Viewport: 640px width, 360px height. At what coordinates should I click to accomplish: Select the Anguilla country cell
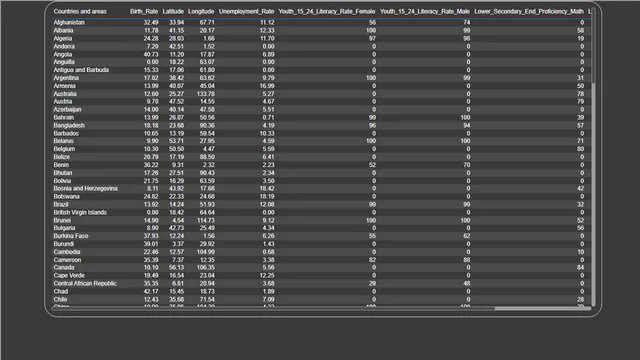(x=64, y=62)
